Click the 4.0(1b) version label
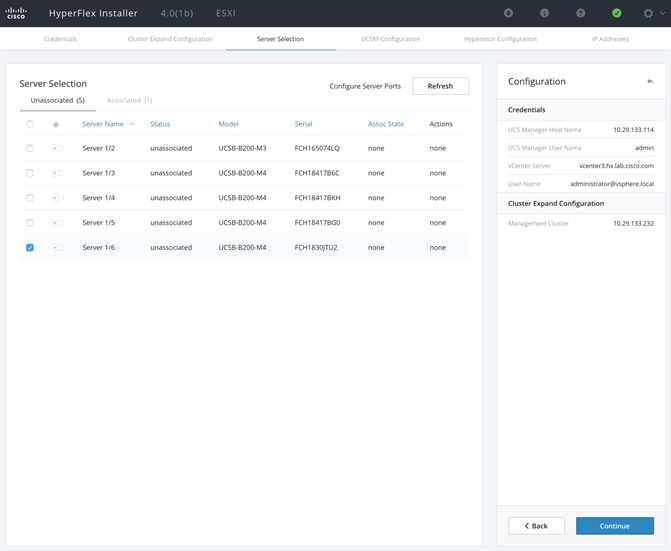The height and width of the screenshot is (551, 671). pos(177,13)
